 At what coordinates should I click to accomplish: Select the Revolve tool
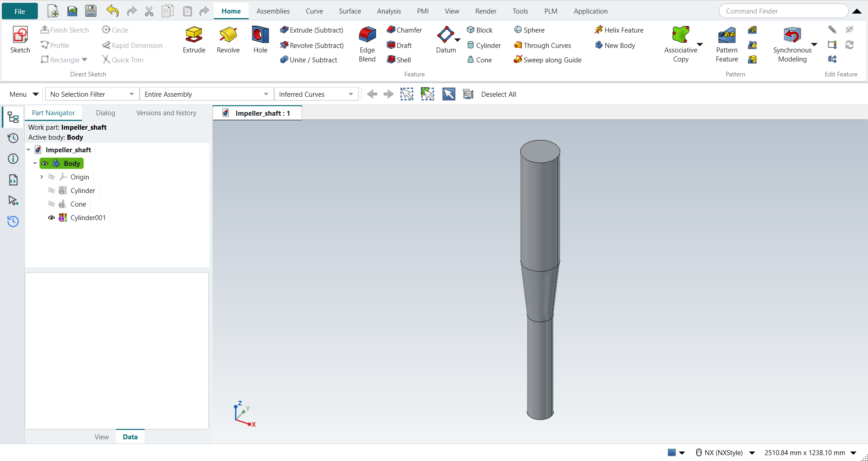[228, 40]
